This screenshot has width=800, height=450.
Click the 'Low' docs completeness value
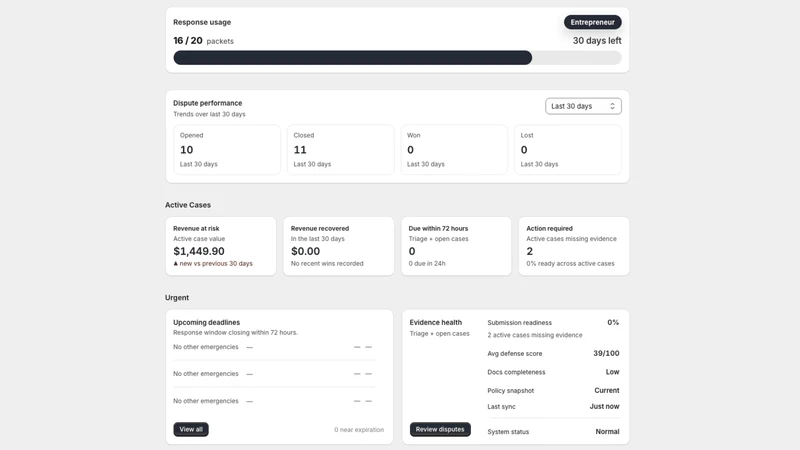click(613, 372)
